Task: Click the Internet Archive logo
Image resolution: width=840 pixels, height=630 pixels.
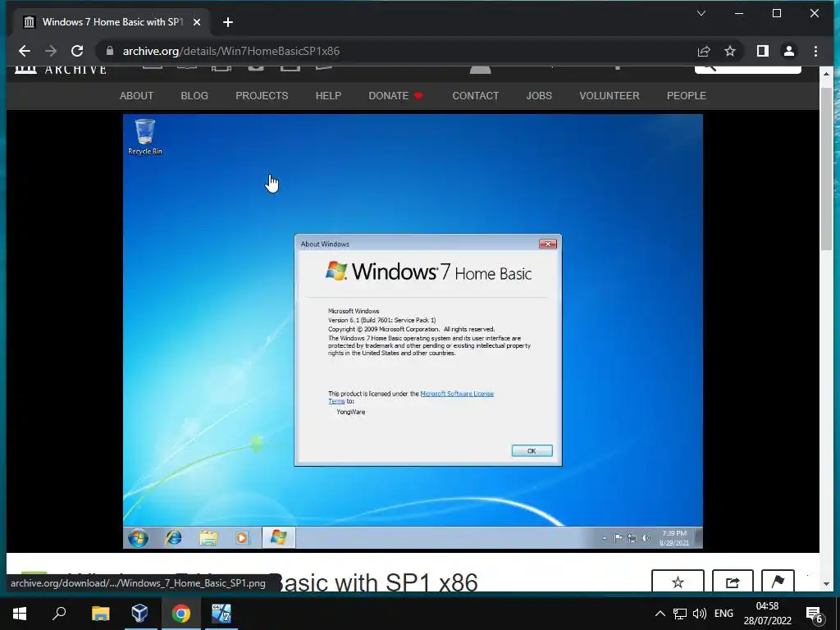Action: (61, 70)
